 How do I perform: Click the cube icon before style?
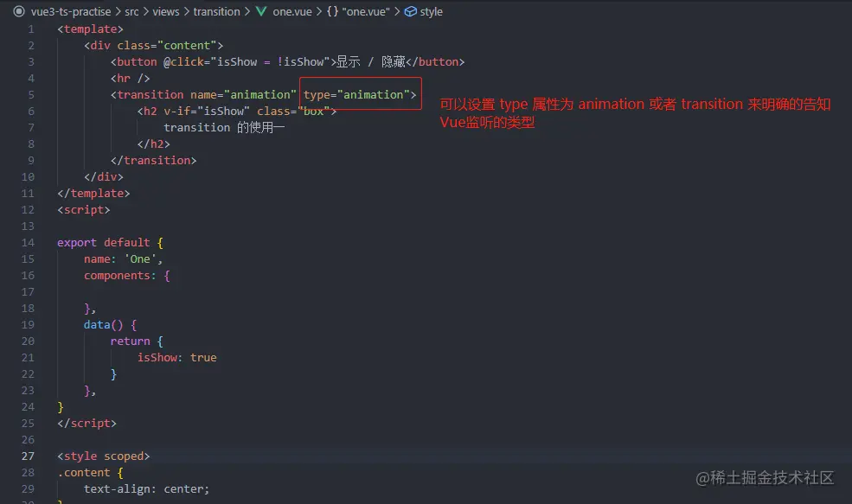tap(411, 11)
